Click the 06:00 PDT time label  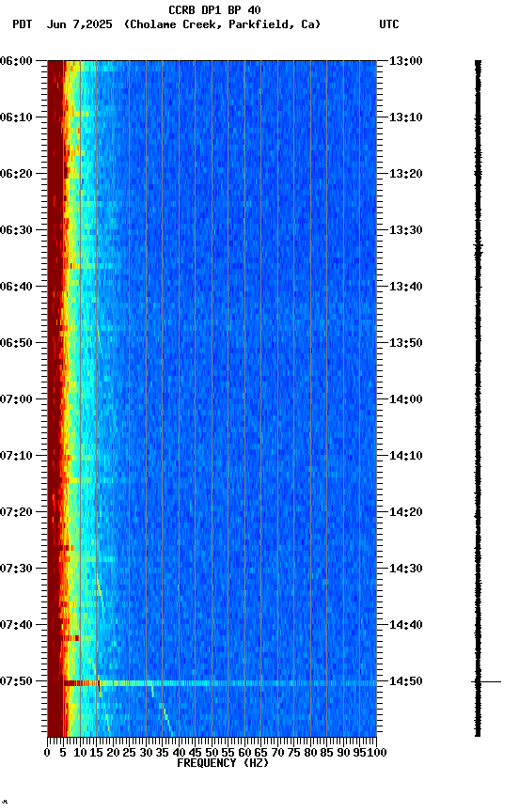click(16, 60)
